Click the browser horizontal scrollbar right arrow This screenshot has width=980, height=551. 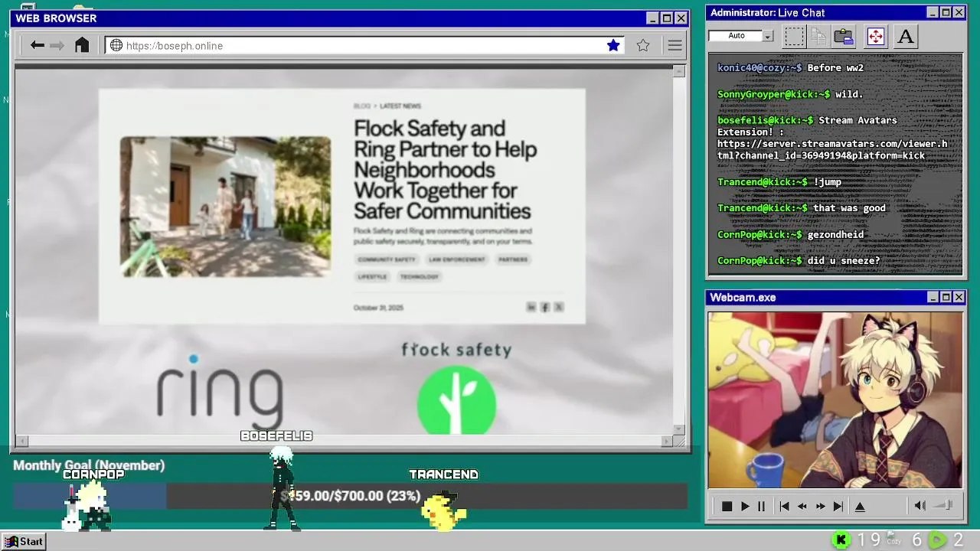[667, 441]
